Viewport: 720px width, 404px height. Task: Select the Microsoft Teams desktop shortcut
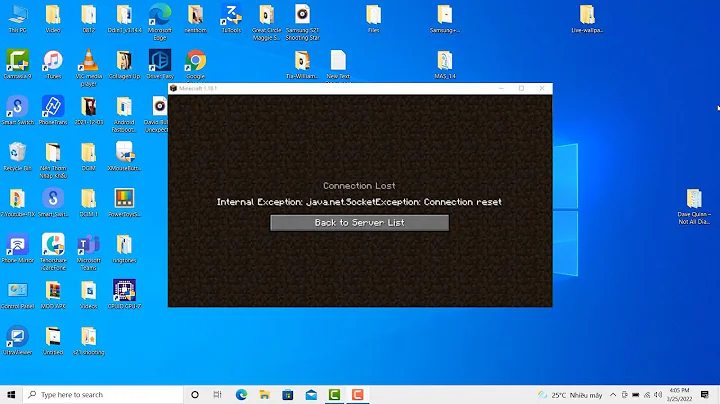coord(89,252)
